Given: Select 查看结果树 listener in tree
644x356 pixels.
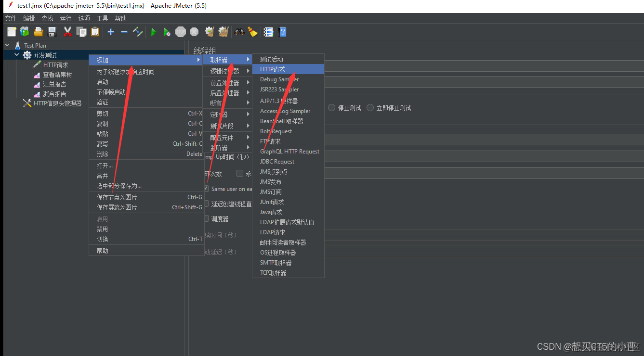Looking at the screenshot, I should 57,75.
